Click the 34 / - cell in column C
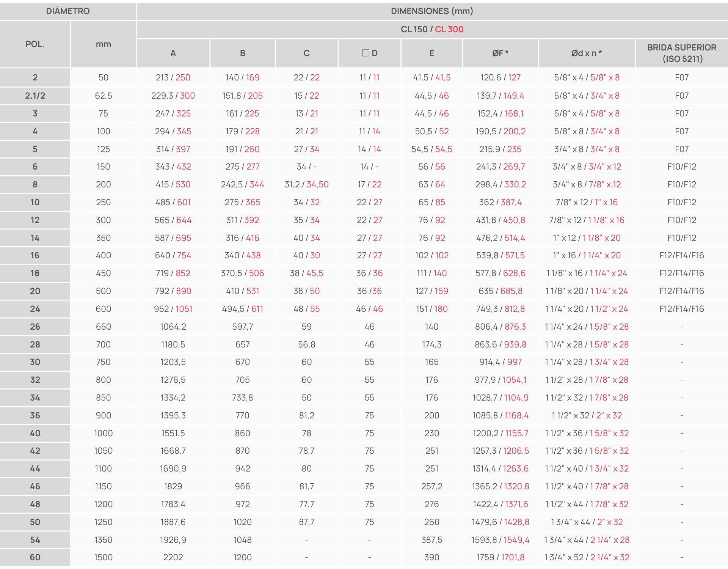 click(306, 167)
